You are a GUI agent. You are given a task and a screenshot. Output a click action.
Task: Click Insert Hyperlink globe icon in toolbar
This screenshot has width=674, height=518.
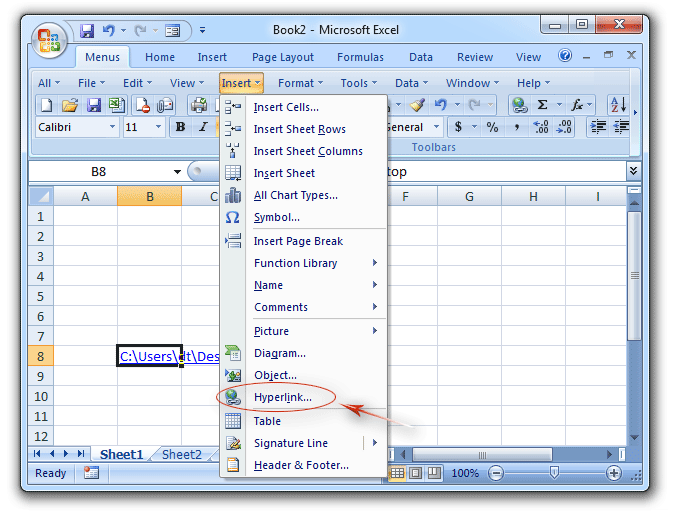(x=519, y=104)
